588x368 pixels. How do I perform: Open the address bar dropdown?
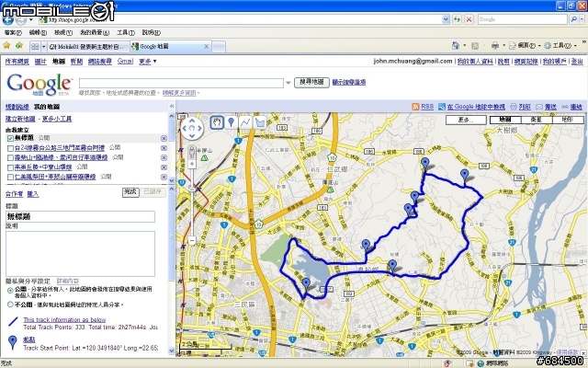coord(446,19)
